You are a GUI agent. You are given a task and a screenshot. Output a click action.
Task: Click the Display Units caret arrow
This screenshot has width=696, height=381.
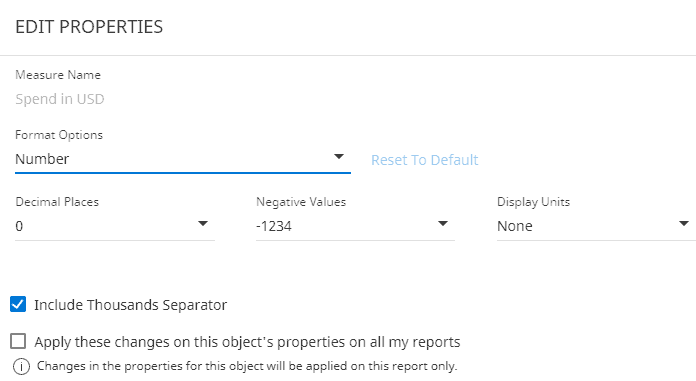684,224
